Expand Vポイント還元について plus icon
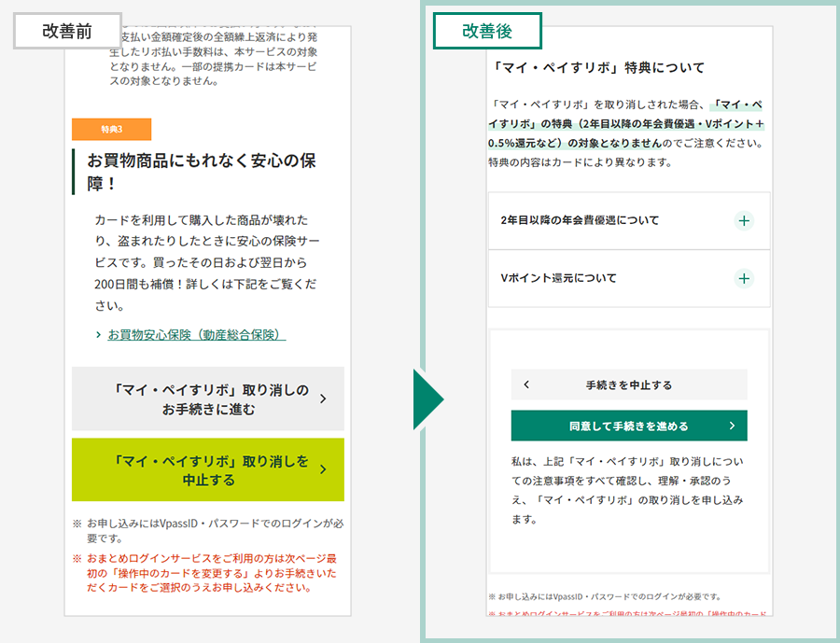The image size is (840, 643). (x=744, y=279)
